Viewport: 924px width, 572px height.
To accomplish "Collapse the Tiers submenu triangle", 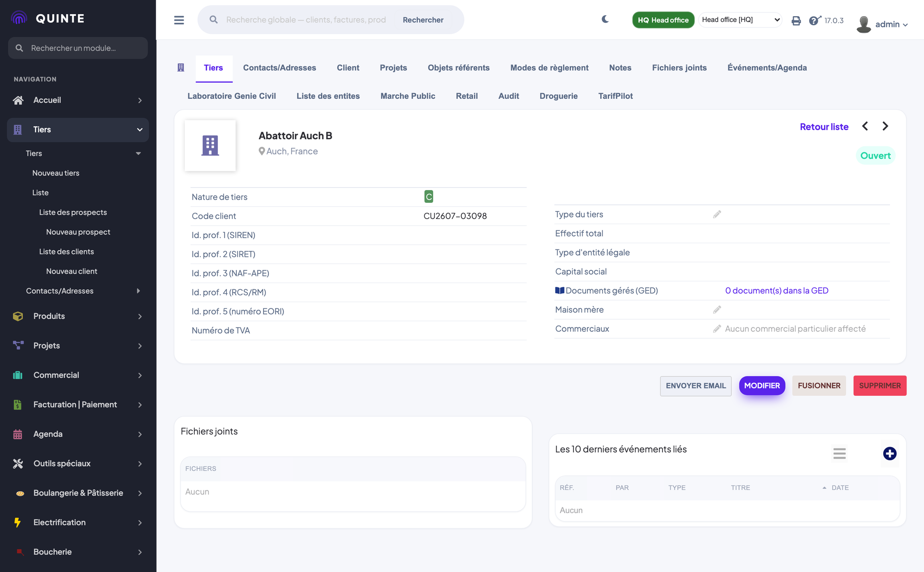I will click(x=138, y=153).
